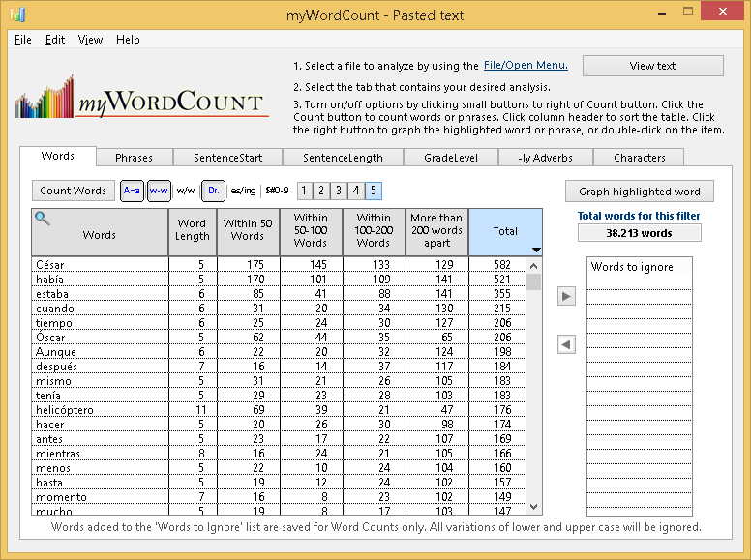Open the File menu
The width and height of the screenshot is (751, 560).
(23, 40)
